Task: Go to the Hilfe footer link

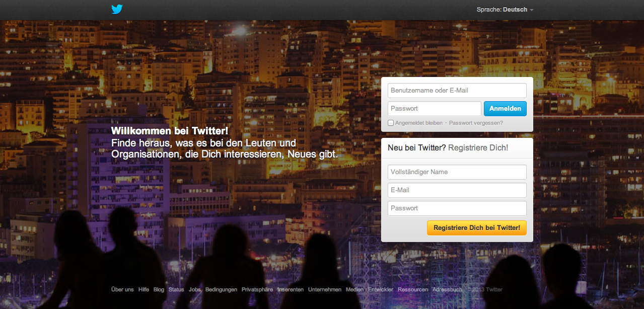Action: pyautogui.click(x=144, y=289)
